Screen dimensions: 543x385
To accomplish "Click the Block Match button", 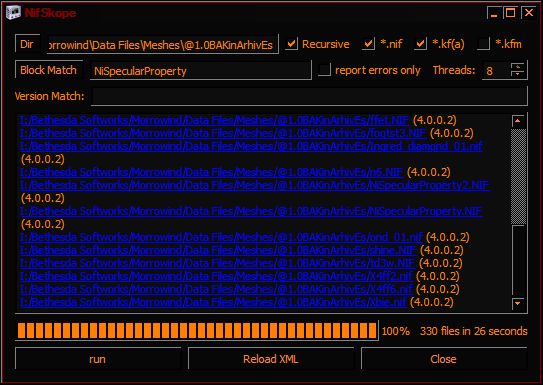I will coord(48,70).
